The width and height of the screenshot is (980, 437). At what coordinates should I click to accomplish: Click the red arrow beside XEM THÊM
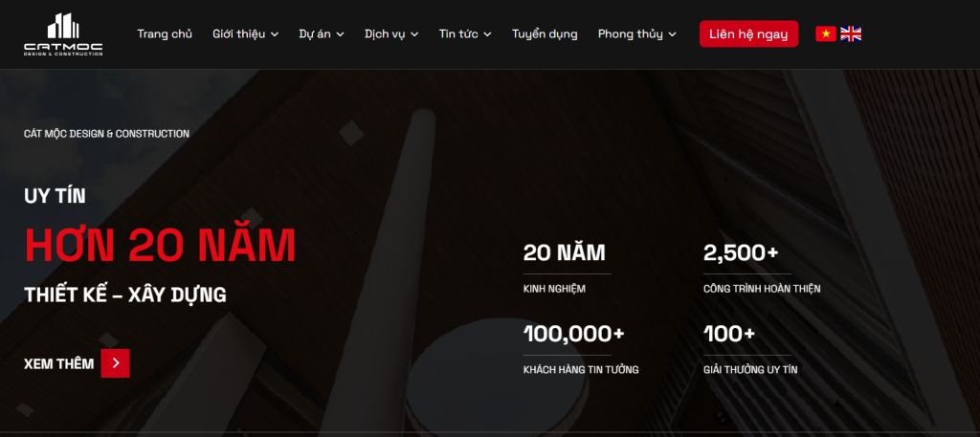(x=115, y=363)
